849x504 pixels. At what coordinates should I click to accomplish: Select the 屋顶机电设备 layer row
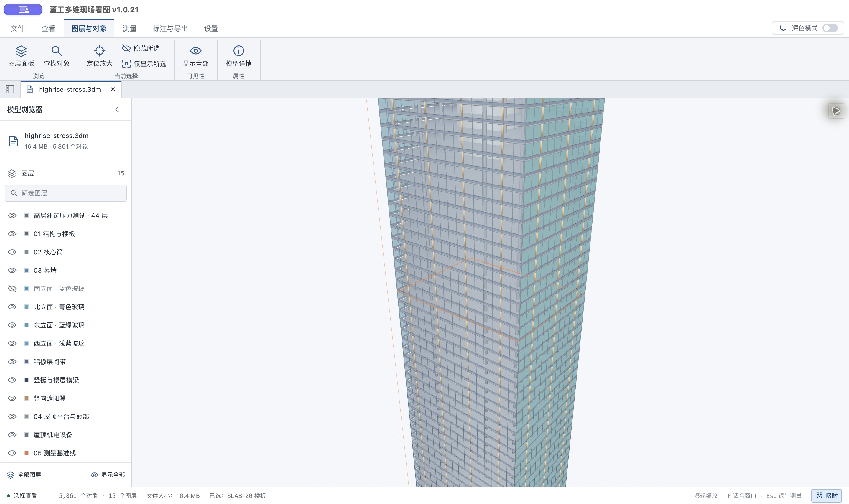pyautogui.click(x=65, y=435)
